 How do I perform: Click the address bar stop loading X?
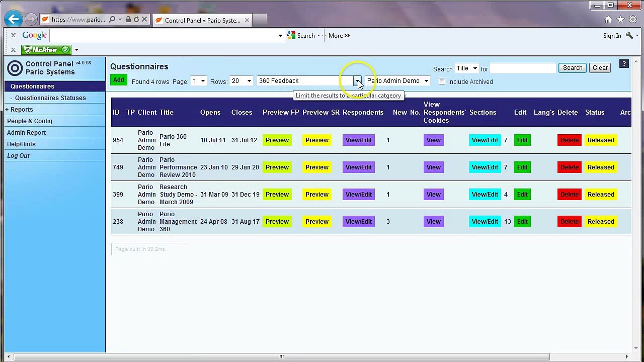144,20
